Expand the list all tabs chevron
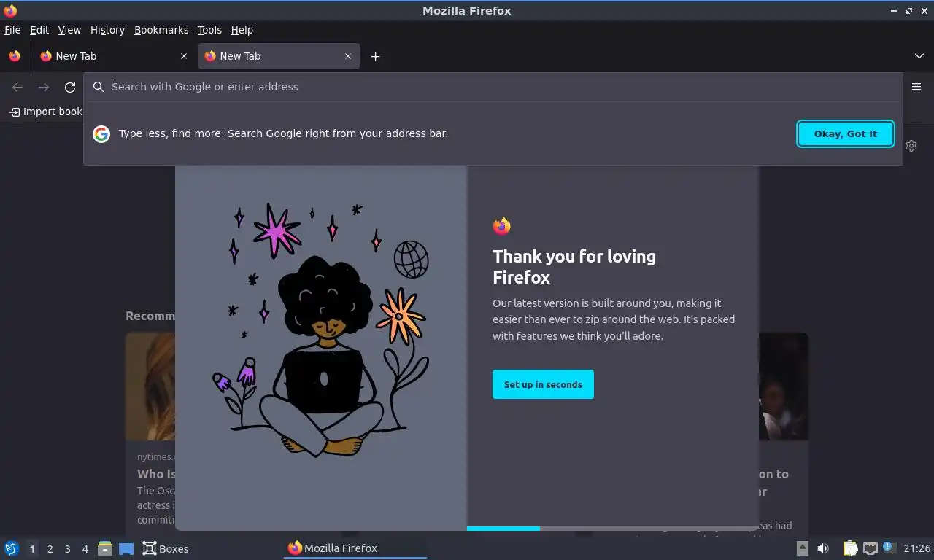Screen dimensions: 934x560 919,56
